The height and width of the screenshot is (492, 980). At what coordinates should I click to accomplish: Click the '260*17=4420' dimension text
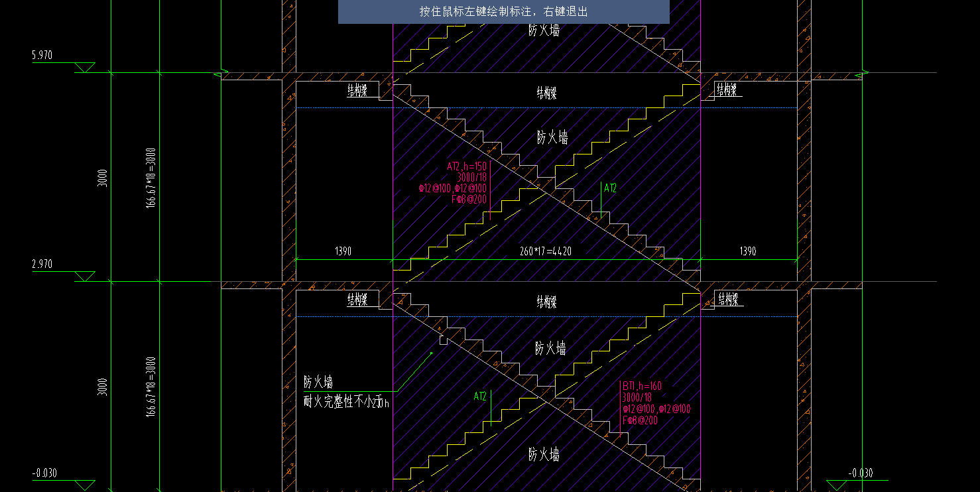(x=545, y=251)
